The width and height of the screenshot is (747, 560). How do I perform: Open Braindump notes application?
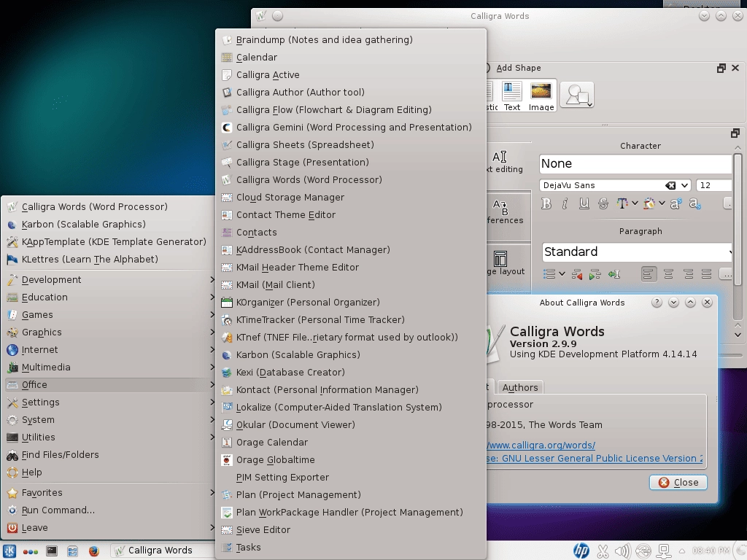click(x=351, y=40)
